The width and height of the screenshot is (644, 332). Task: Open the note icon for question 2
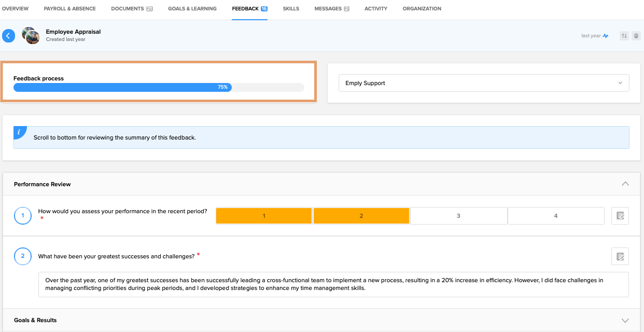[x=620, y=256]
